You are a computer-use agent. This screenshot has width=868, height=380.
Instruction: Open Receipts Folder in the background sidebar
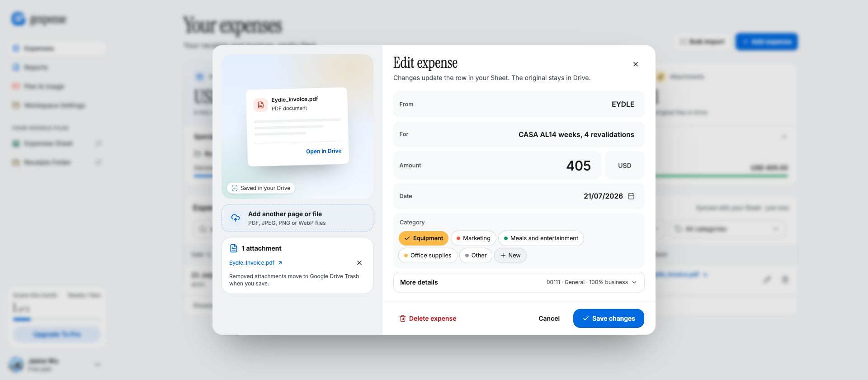57,162
